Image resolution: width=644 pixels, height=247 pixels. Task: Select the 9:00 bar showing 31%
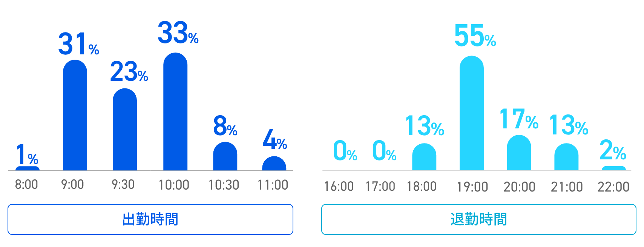tap(75, 115)
